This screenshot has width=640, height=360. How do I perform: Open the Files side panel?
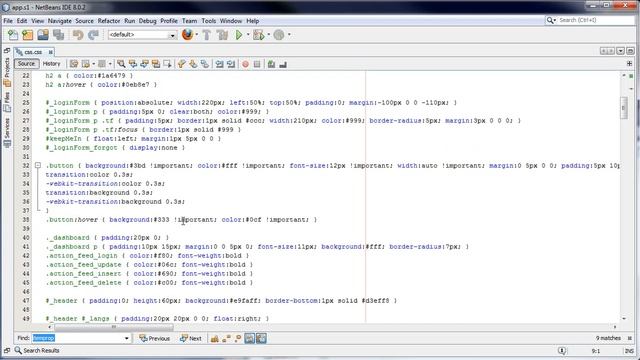(x=7, y=102)
